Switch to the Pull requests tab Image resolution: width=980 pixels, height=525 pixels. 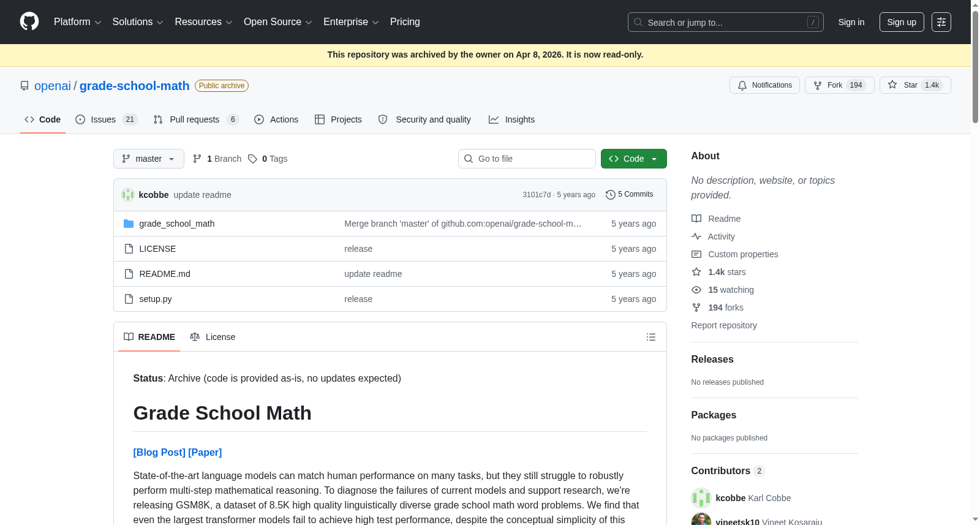[x=196, y=119]
